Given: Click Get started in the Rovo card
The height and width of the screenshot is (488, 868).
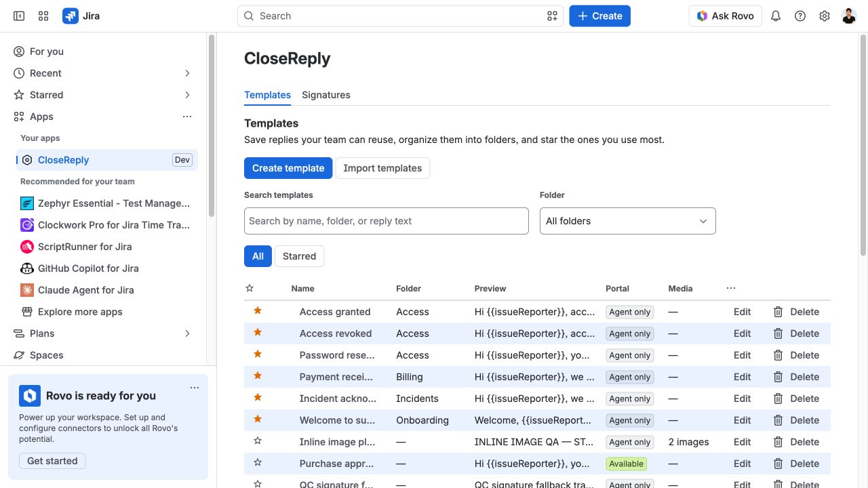Looking at the screenshot, I should tap(52, 461).
